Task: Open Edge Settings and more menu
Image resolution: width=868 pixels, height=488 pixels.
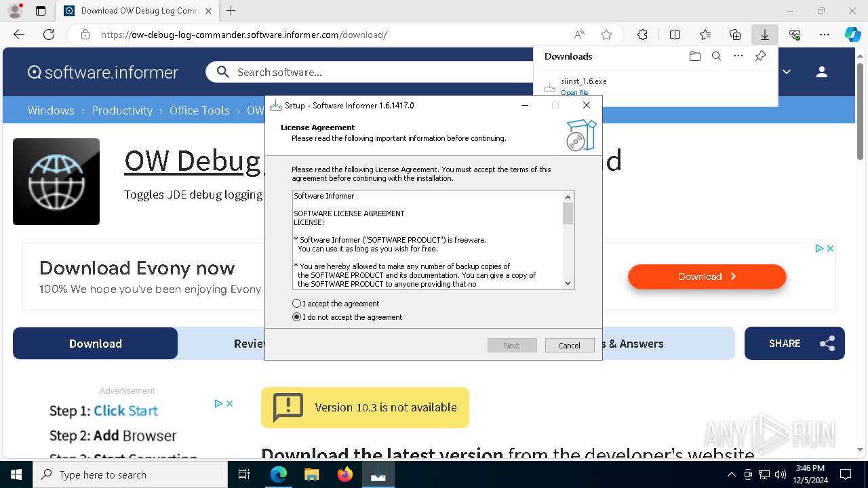Action: (x=825, y=35)
